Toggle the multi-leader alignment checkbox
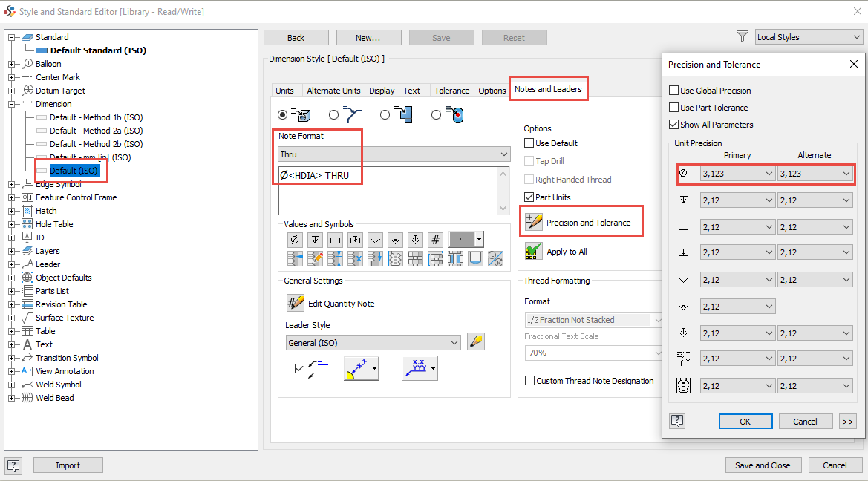Image resolution: width=868 pixels, height=481 pixels. (x=299, y=369)
